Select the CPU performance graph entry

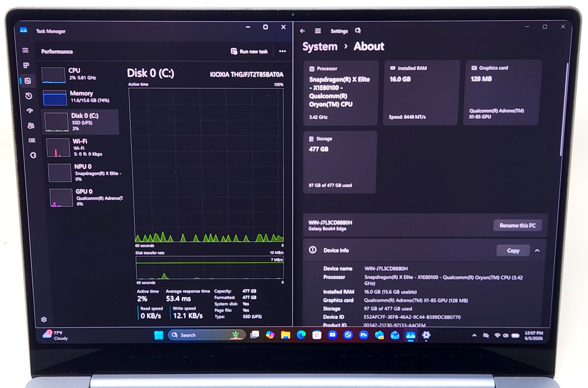tap(78, 75)
